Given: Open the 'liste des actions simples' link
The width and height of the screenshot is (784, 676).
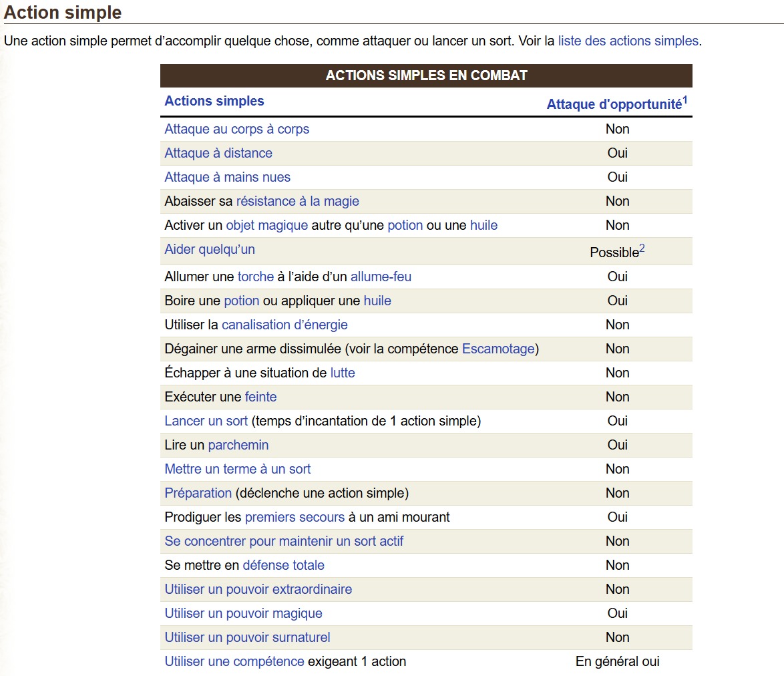Looking at the screenshot, I should (x=628, y=41).
